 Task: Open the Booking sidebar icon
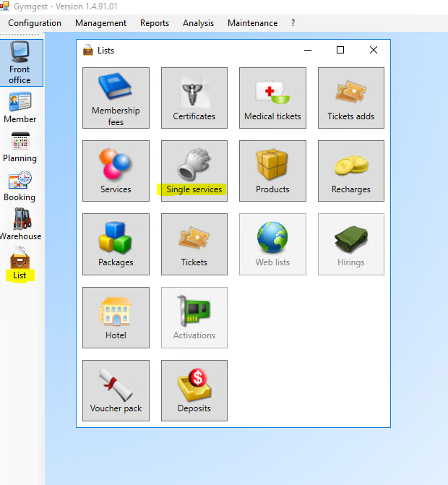point(20,186)
